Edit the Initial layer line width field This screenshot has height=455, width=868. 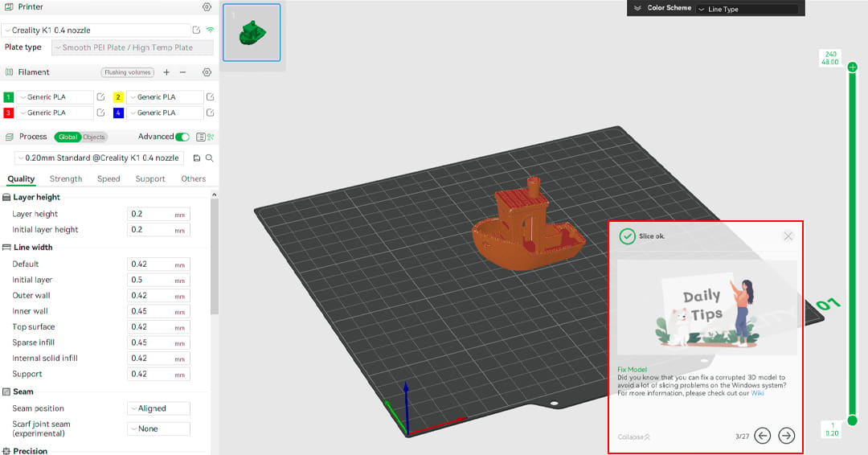159,280
